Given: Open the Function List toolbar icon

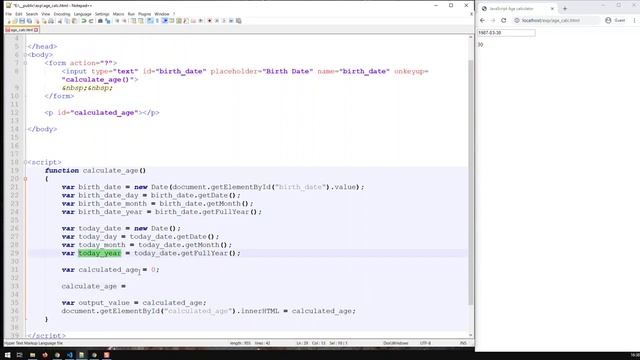Looking at the screenshot, I should coord(187,21).
